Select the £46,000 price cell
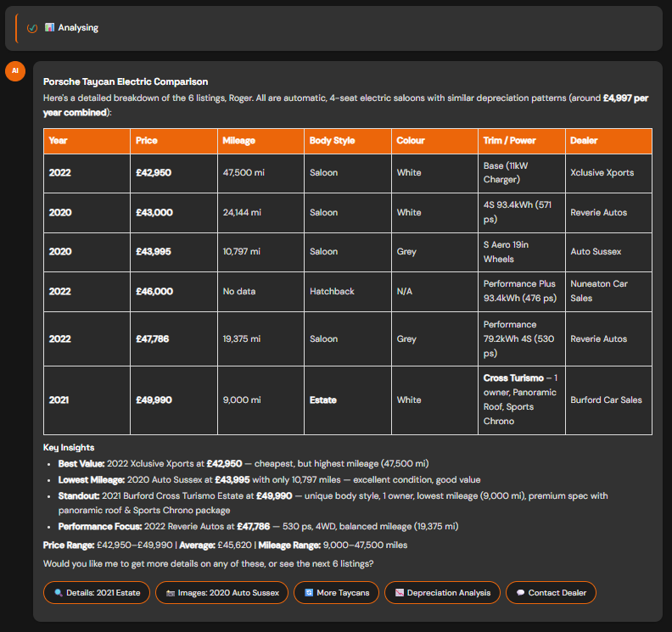 coord(174,292)
